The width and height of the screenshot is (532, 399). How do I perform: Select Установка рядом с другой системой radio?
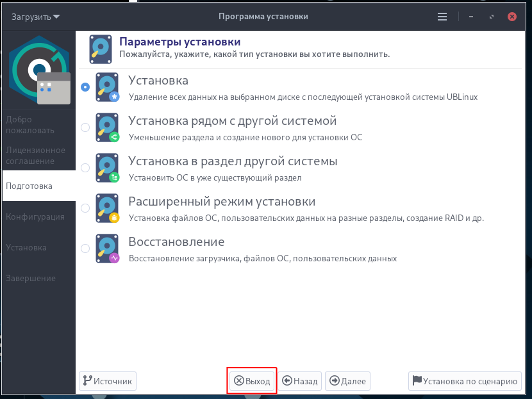coord(85,127)
